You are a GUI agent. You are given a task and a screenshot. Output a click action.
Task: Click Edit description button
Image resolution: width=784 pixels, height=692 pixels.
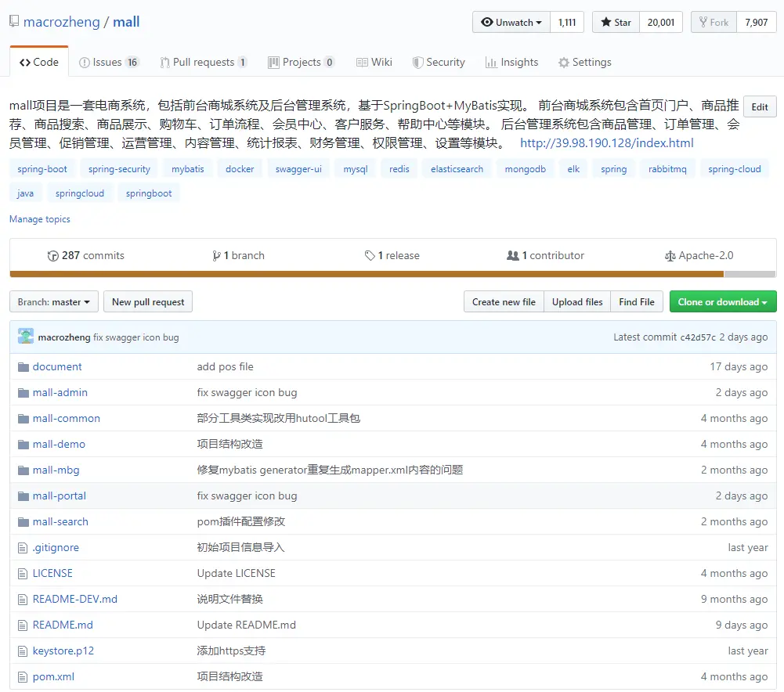point(760,107)
